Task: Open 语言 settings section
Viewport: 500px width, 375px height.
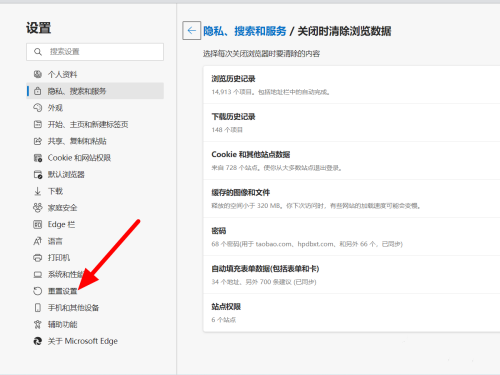Action: pos(95,241)
